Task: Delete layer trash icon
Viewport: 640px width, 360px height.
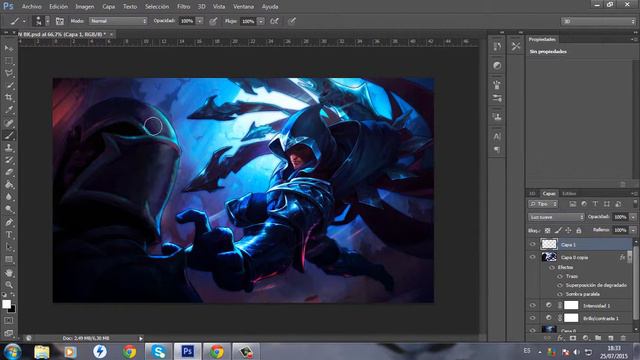Action: click(x=623, y=338)
